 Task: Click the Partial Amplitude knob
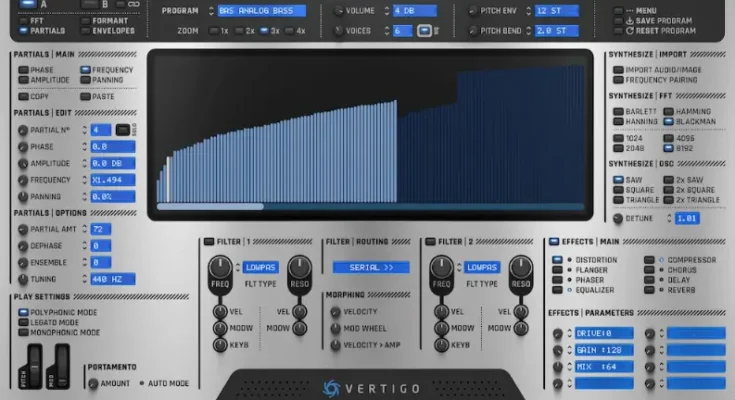(21, 163)
